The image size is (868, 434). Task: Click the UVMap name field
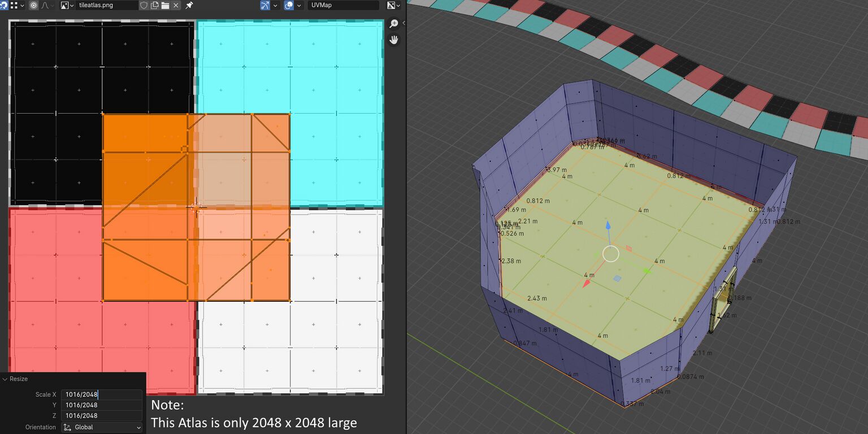(x=345, y=5)
